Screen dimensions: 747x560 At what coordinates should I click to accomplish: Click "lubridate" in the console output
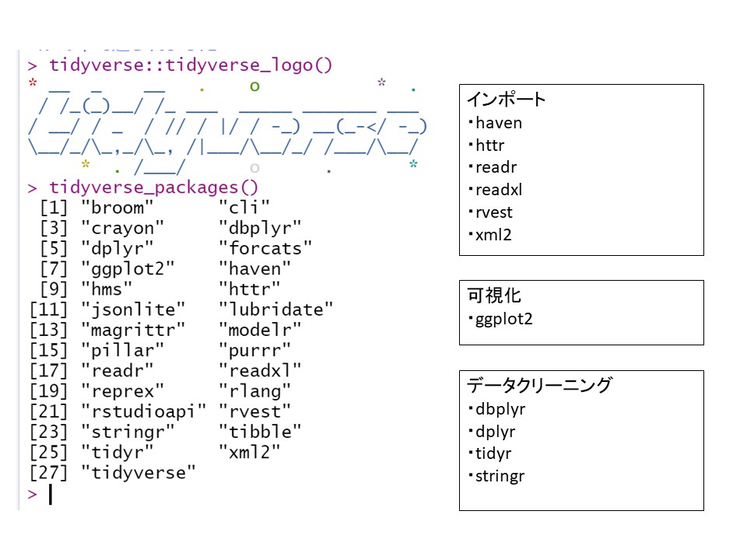pyautogui.click(x=275, y=310)
